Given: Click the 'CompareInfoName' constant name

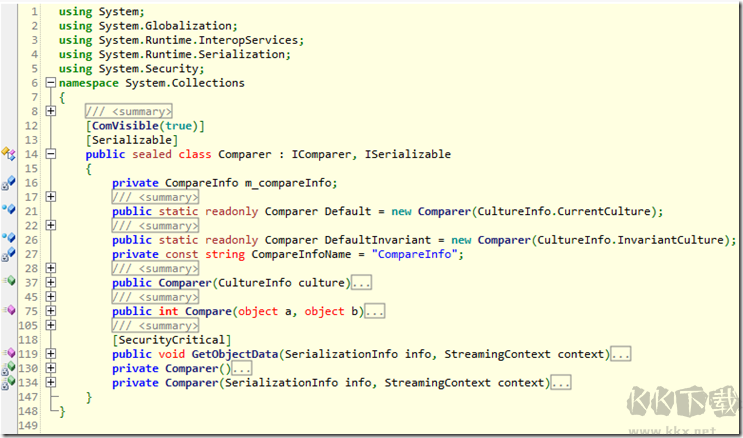Looking at the screenshot, I should [301, 254].
